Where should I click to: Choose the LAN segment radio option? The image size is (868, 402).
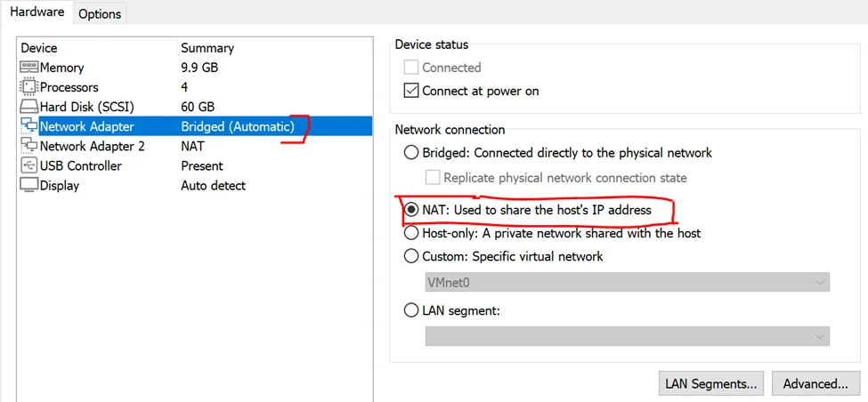410,310
